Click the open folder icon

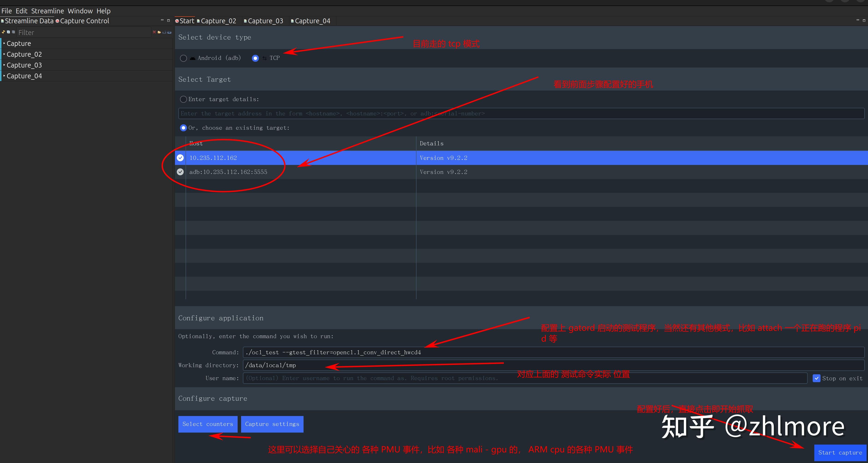[x=159, y=32]
